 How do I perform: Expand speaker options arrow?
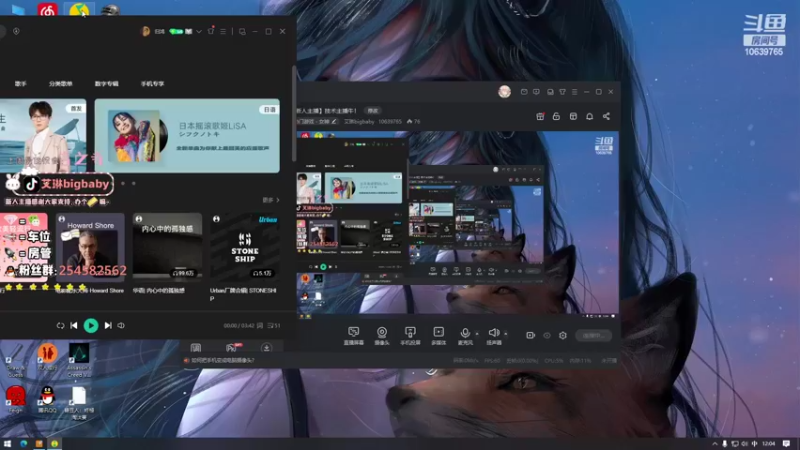point(506,334)
